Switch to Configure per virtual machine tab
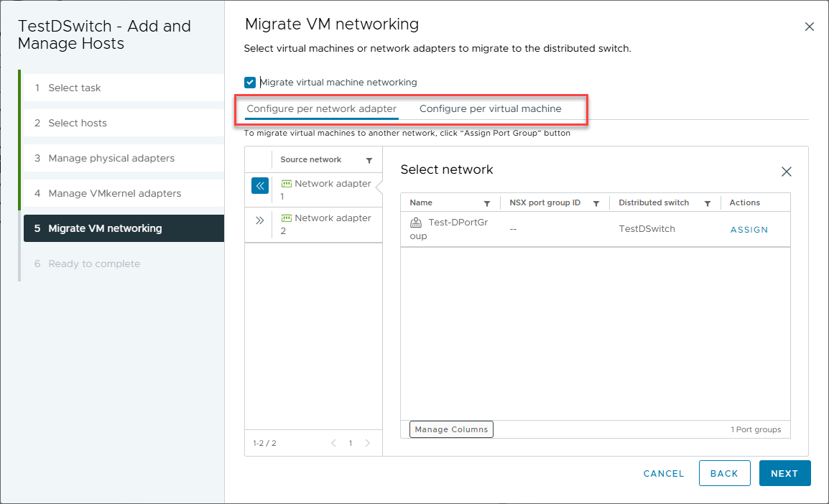This screenshot has width=829, height=504. [491, 109]
